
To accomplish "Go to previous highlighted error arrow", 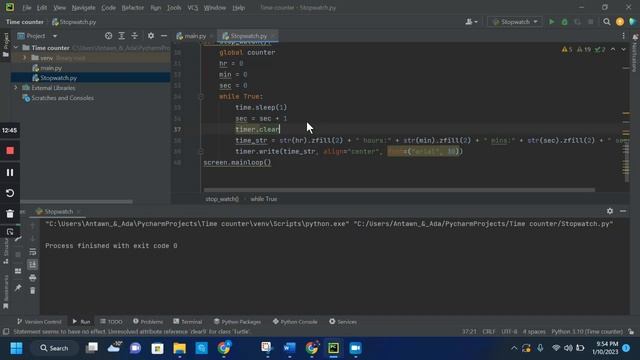I will click(613, 49).
